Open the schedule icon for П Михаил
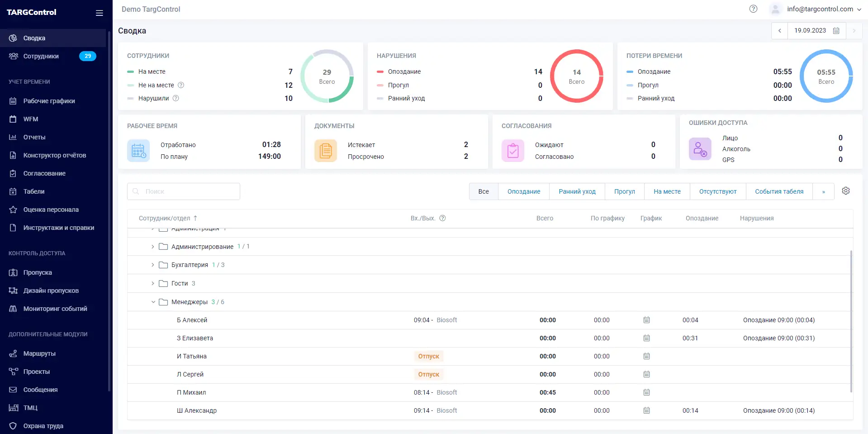 coord(647,392)
